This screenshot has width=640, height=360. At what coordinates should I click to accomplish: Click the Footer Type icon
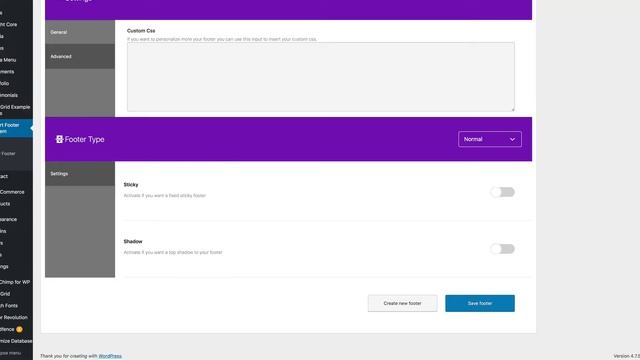(x=60, y=139)
